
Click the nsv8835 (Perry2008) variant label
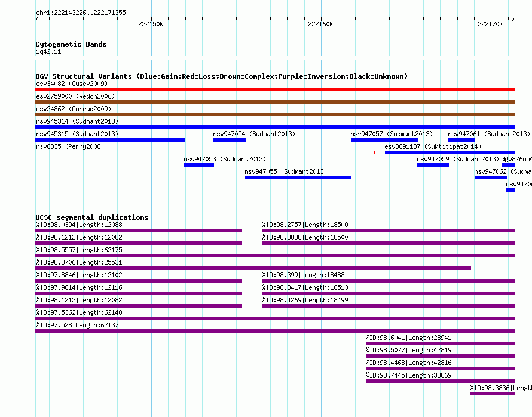70,146
